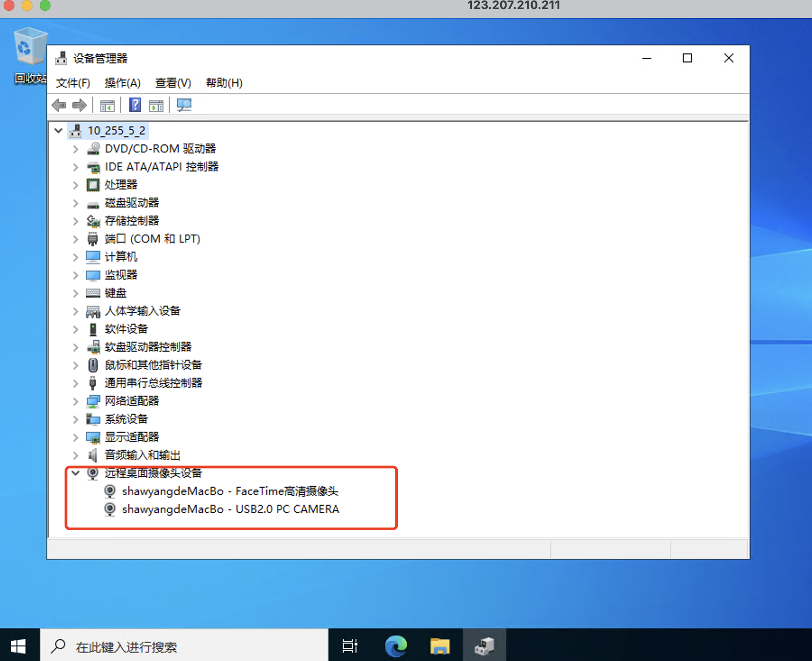Select the IDE ATA/ATAPI controller icon
Screen dimensions: 812x661
coord(93,167)
